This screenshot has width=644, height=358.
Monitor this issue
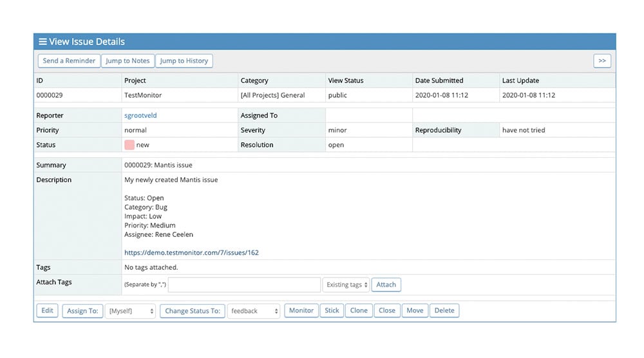click(301, 310)
